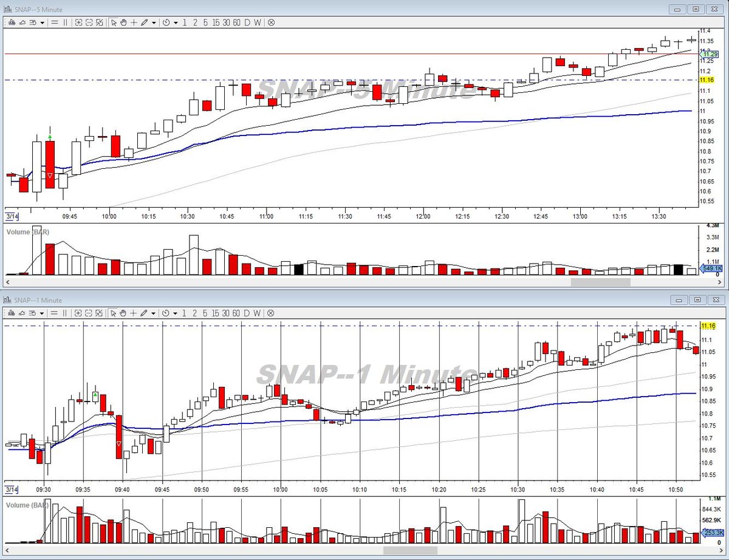Click clock time-frame icon in 1 Minute window
This screenshot has width=729, height=560.
click(166, 313)
